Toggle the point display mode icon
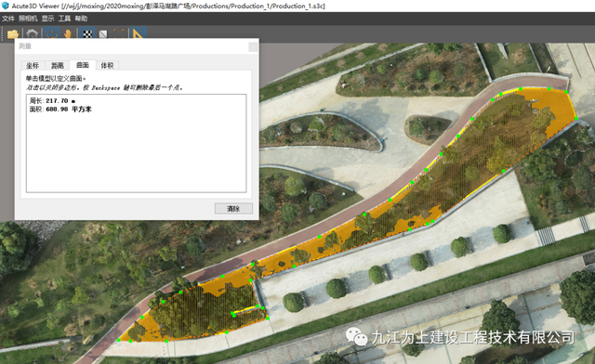Image resolution: width=595 pixels, height=364 pixels. (119, 33)
